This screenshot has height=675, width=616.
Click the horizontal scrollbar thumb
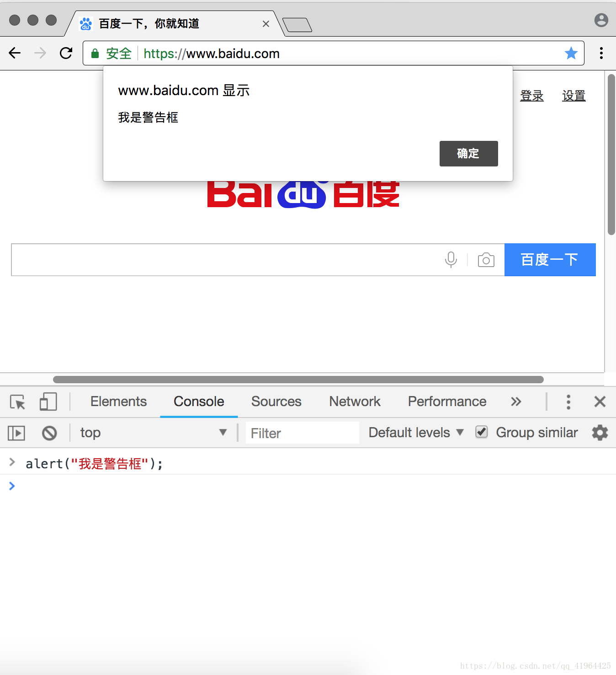point(298,380)
